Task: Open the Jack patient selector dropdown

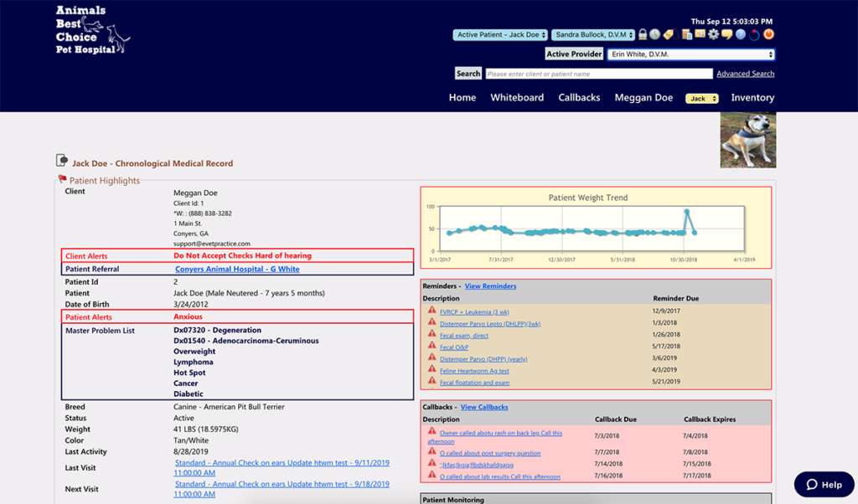Action: click(701, 99)
